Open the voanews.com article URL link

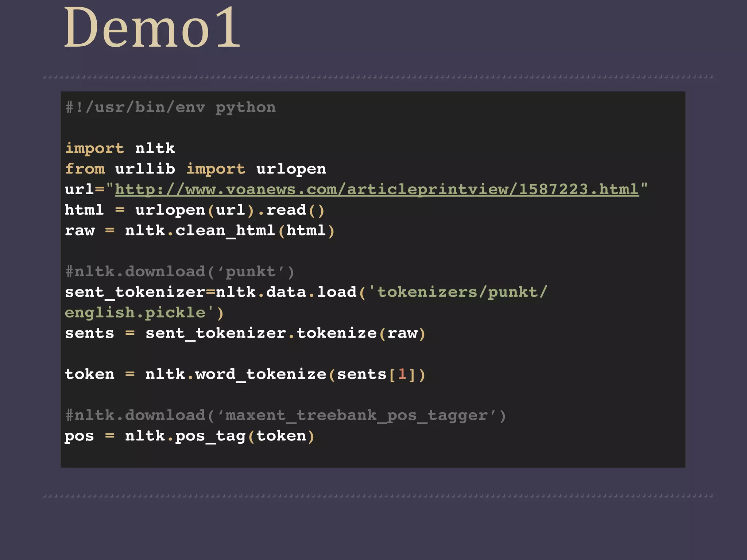click(x=377, y=190)
